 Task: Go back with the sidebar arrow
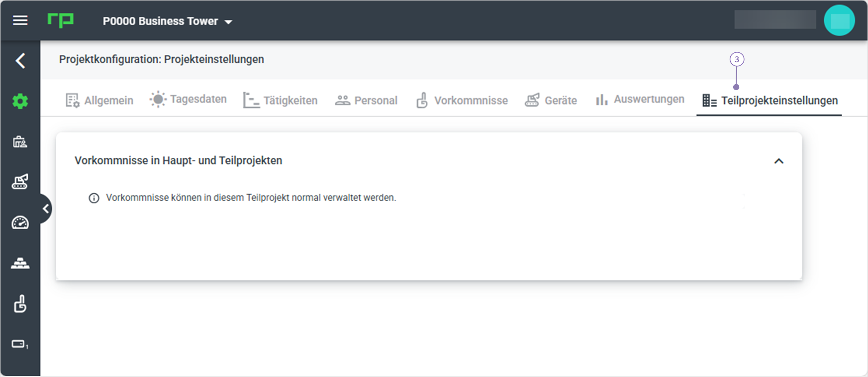click(20, 61)
